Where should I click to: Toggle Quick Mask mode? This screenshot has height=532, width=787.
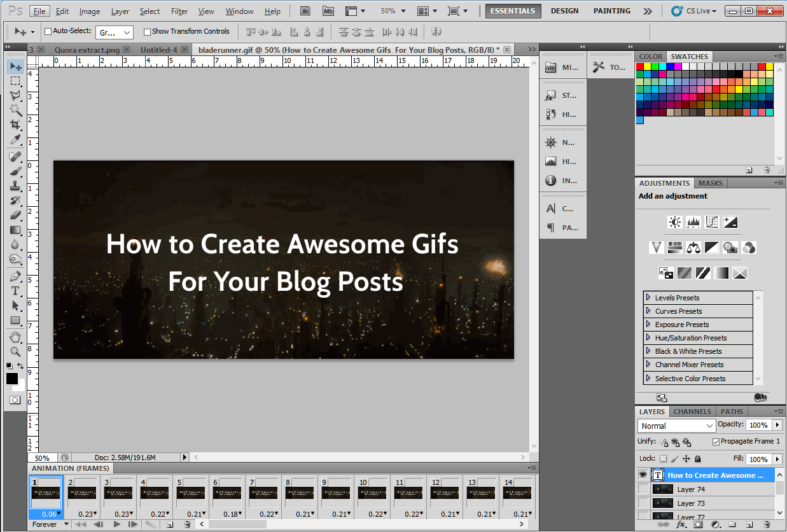pyautogui.click(x=15, y=400)
